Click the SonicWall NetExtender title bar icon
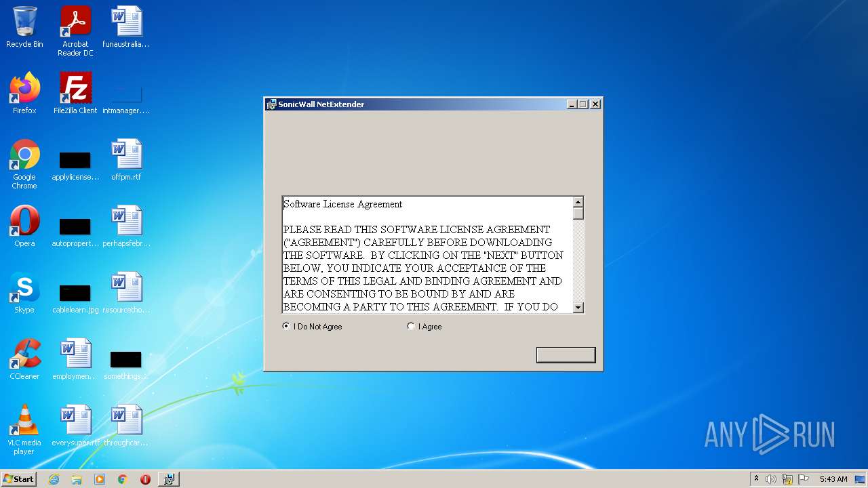 [x=272, y=104]
